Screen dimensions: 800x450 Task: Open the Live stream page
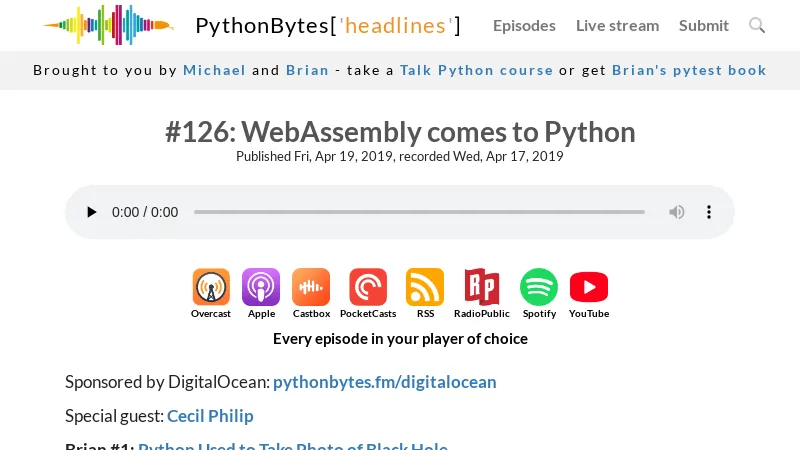(x=617, y=26)
